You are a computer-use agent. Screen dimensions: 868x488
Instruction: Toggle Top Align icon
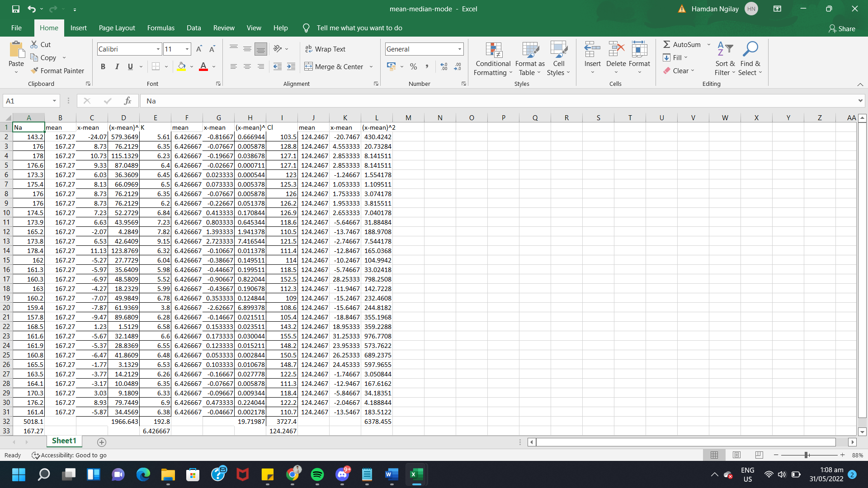[x=234, y=48]
